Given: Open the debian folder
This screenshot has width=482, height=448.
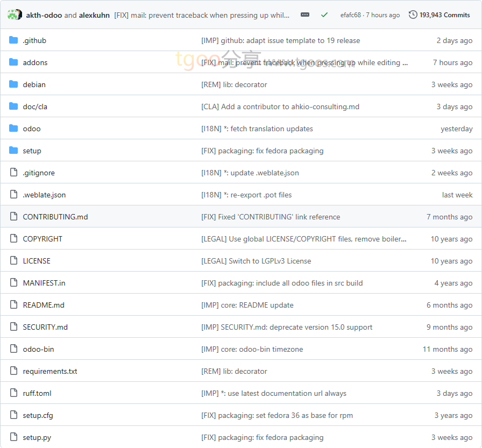Looking at the screenshot, I should coord(34,84).
